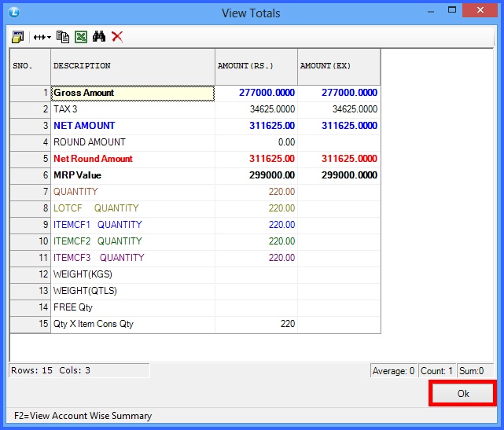Screen dimensions: 504x430
Task: Select the TAX 3 row description
Action: (x=133, y=109)
